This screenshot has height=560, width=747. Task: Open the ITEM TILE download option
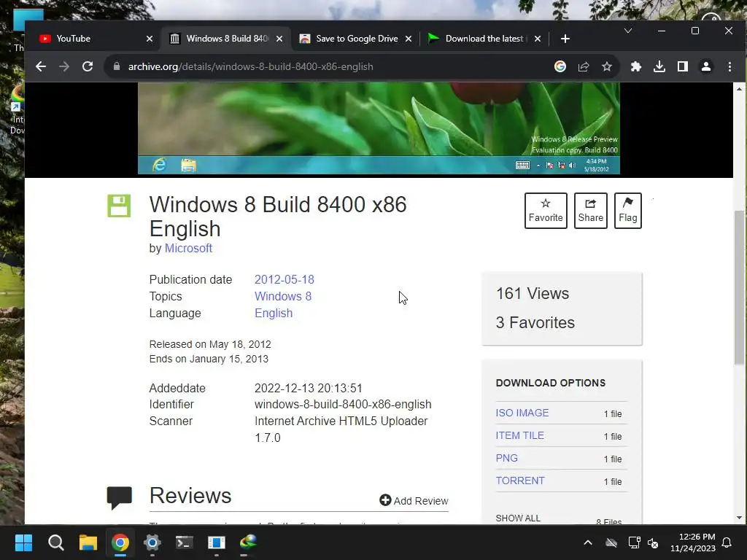(x=519, y=435)
